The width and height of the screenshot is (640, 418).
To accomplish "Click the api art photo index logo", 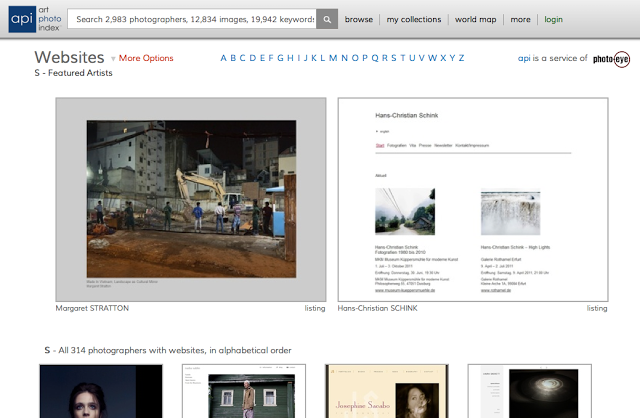I will pyautogui.click(x=35, y=18).
